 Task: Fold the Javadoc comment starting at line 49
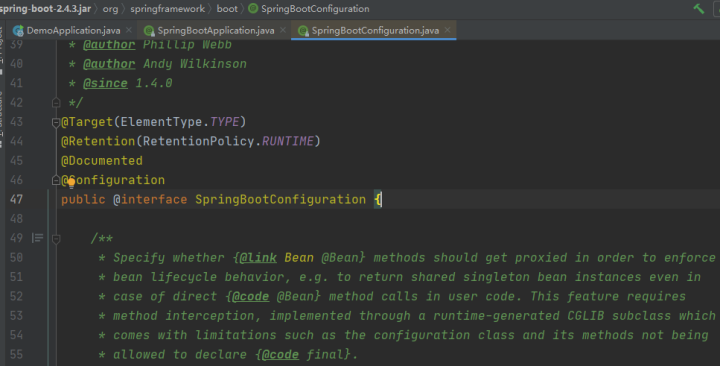[x=56, y=239]
